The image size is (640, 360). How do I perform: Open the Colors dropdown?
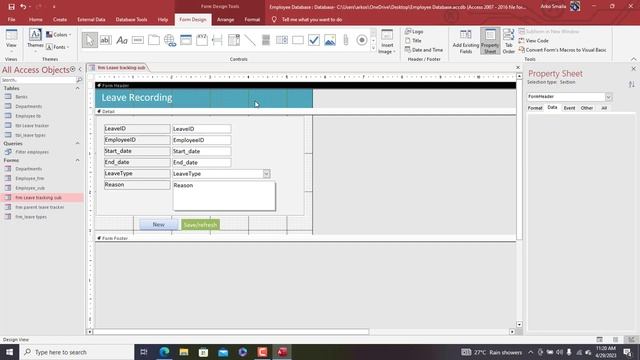coord(58,35)
